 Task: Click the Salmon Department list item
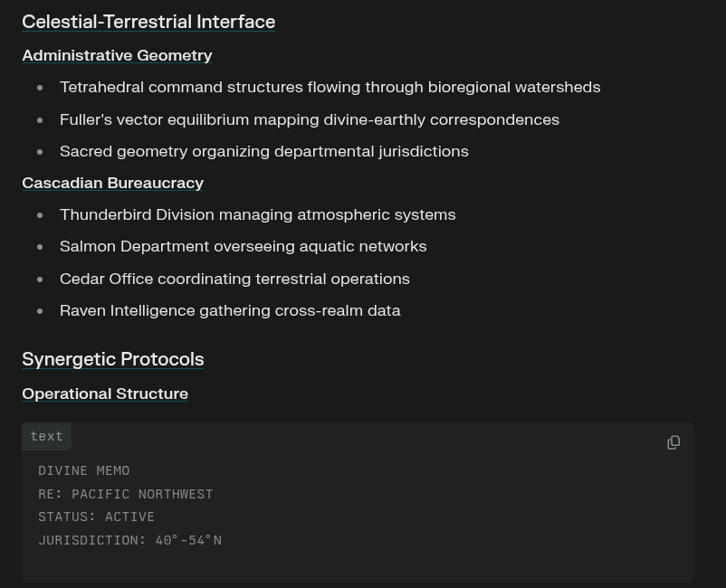click(x=244, y=247)
